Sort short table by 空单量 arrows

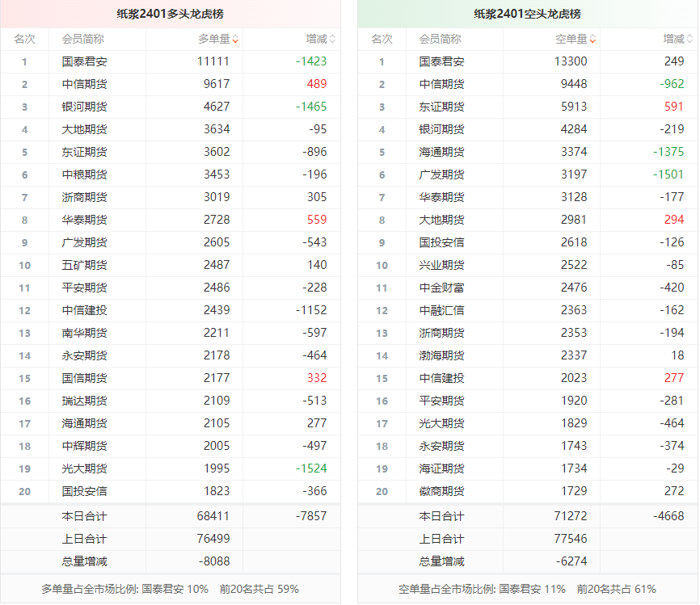click(x=592, y=40)
